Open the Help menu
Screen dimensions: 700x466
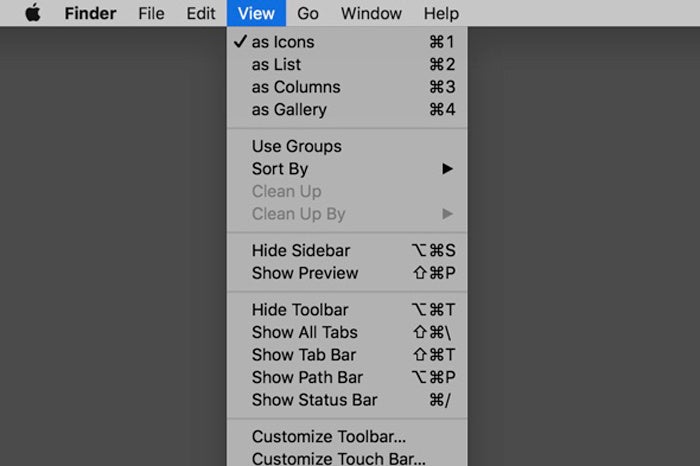click(x=441, y=13)
